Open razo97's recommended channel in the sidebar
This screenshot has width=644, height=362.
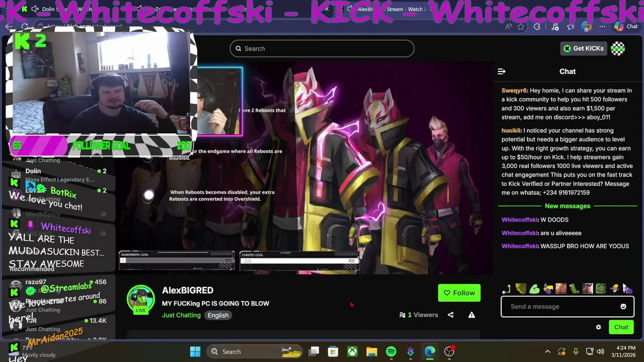tap(59, 286)
